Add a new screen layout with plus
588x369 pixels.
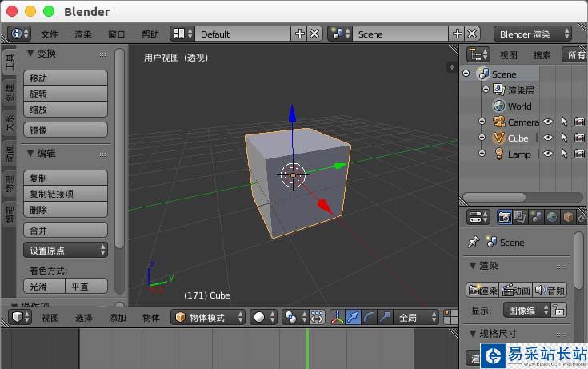[300, 34]
